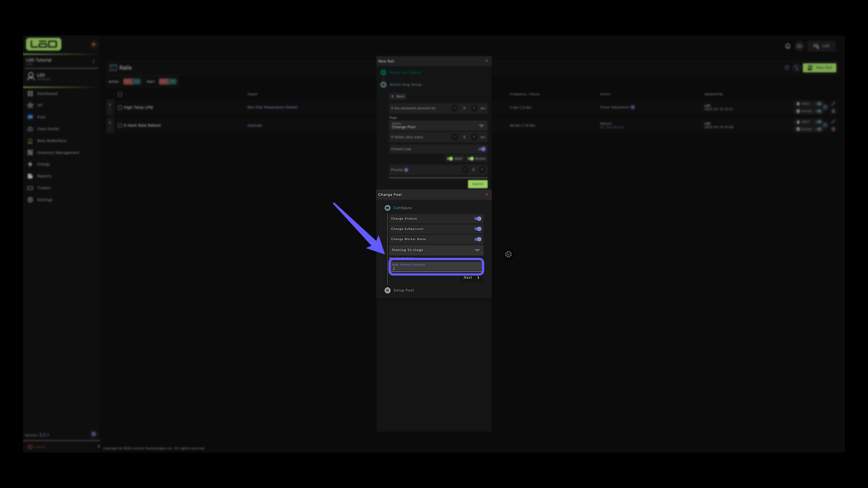Click the delete icon for 0 Hash Rate Reboot
This screenshot has height=488, width=868.
pyautogui.click(x=833, y=129)
